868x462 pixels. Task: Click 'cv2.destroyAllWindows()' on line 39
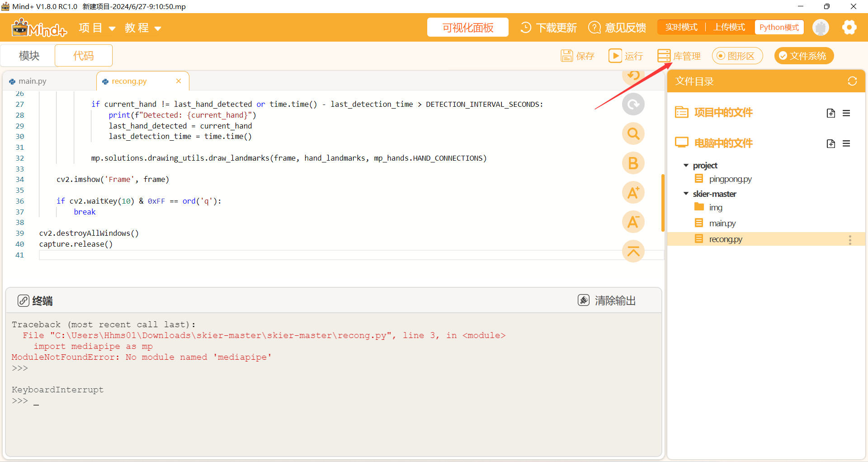[89, 233]
